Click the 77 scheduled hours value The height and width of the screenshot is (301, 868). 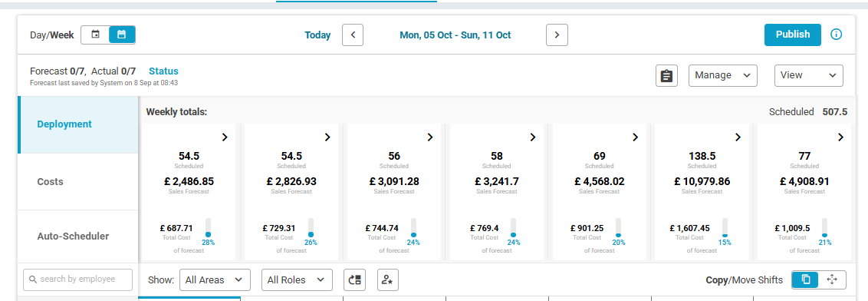[804, 157]
